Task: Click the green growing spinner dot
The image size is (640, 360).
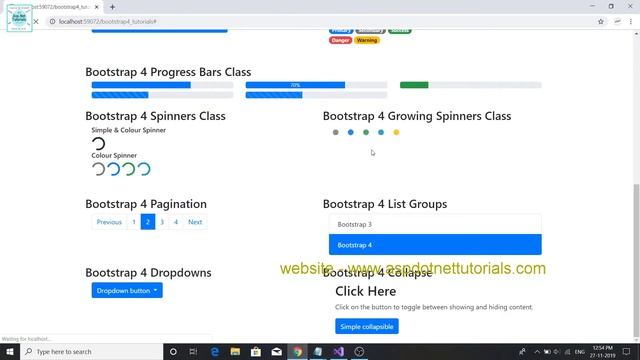Action: (366, 132)
